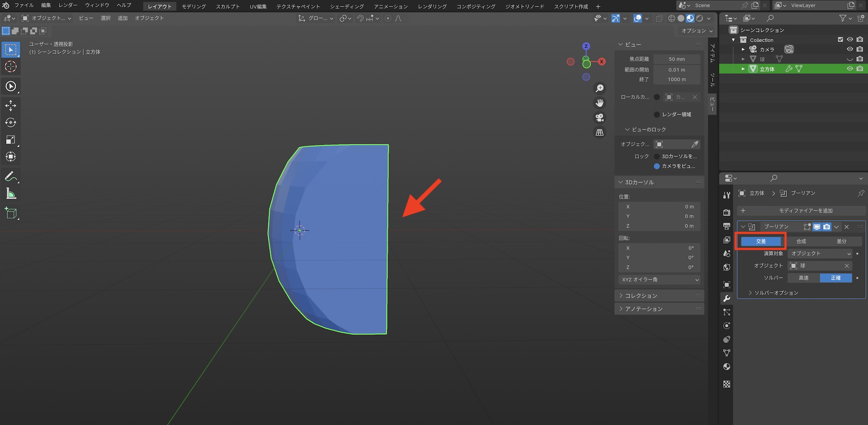
Task: Select the Move tool in toolbar
Action: [x=11, y=105]
